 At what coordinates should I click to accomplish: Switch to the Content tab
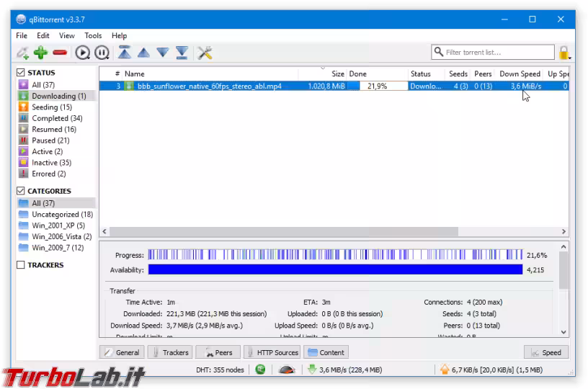click(326, 352)
